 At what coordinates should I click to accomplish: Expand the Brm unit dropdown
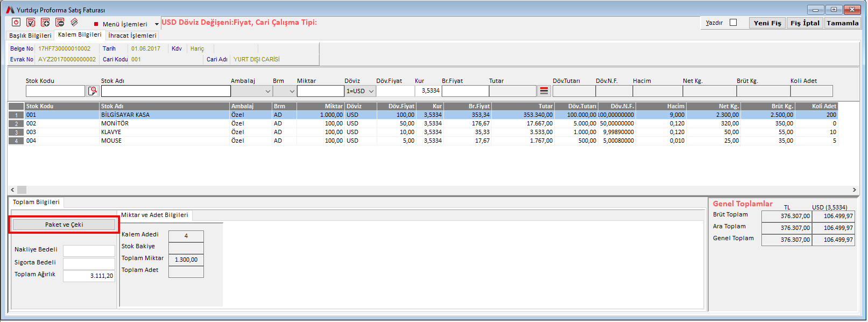point(292,91)
